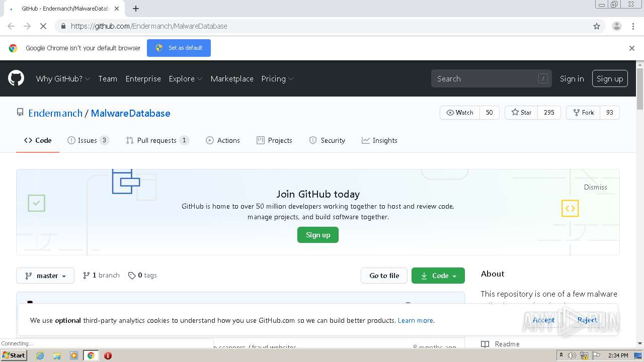Image resolution: width=644 pixels, height=362 pixels.
Task: Expand the green Code download dropdown
Action: click(x=438, y=276)
